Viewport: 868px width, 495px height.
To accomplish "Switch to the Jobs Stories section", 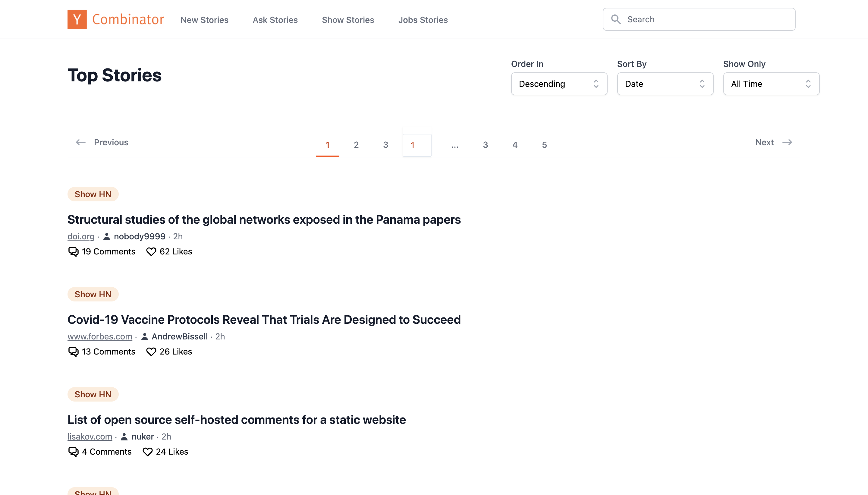I will [x=423, y=20].
